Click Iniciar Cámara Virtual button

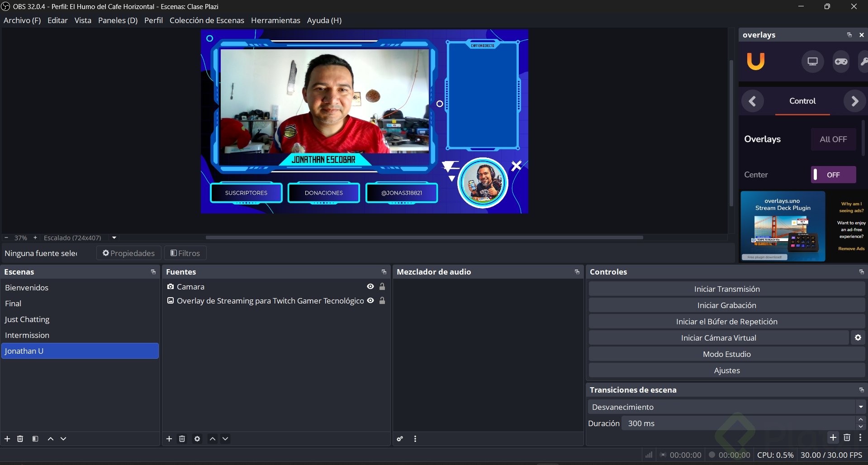pos(719,338)
